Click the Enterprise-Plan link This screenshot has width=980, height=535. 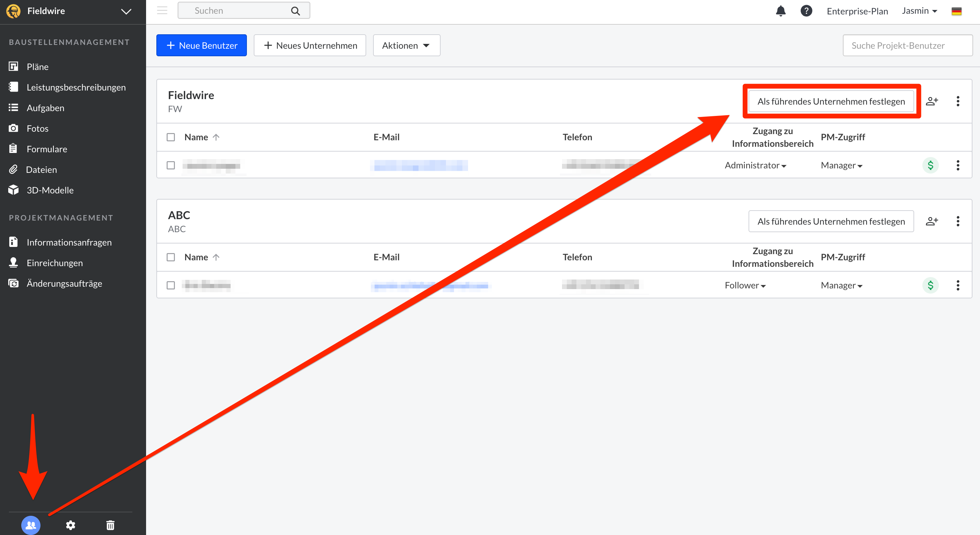[x=857, y=11]
